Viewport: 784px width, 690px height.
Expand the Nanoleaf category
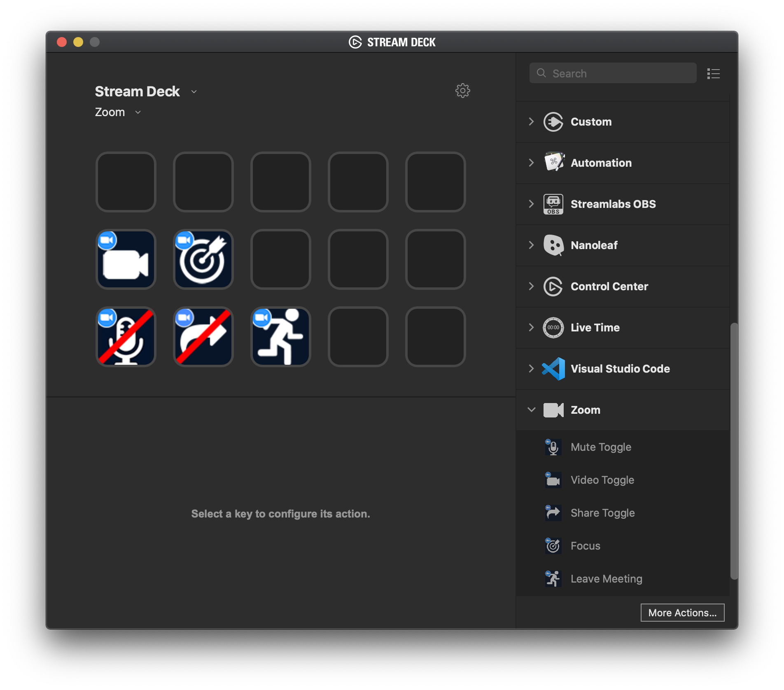(x=531, y=245)
